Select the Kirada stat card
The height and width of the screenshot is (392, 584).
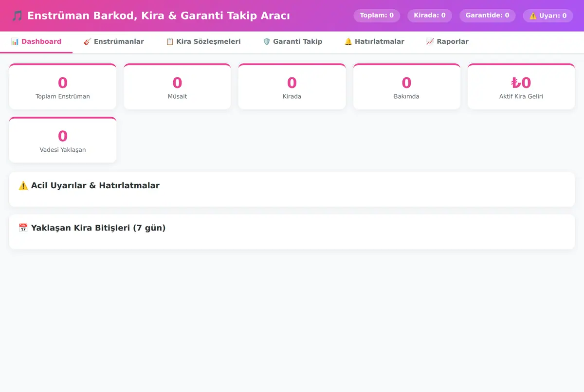point(292,87)
